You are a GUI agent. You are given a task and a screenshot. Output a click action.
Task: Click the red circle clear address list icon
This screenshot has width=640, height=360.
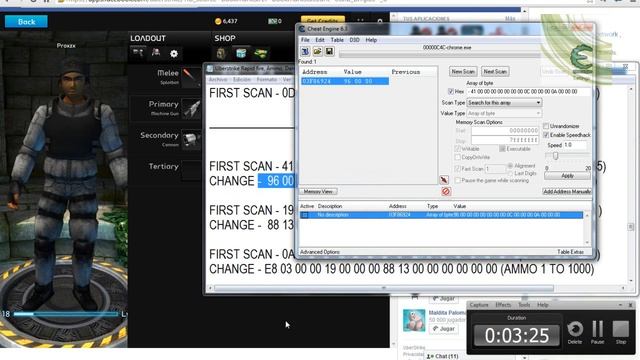446,191
